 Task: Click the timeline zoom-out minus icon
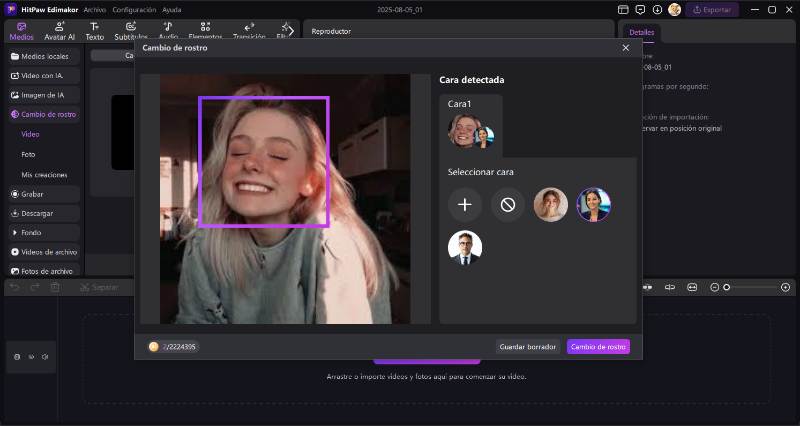714,288
